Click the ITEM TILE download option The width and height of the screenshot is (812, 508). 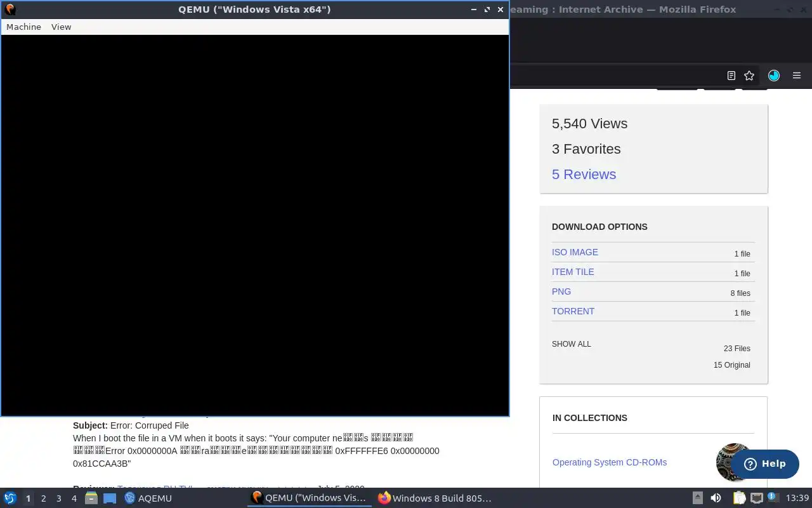[573, 272]
